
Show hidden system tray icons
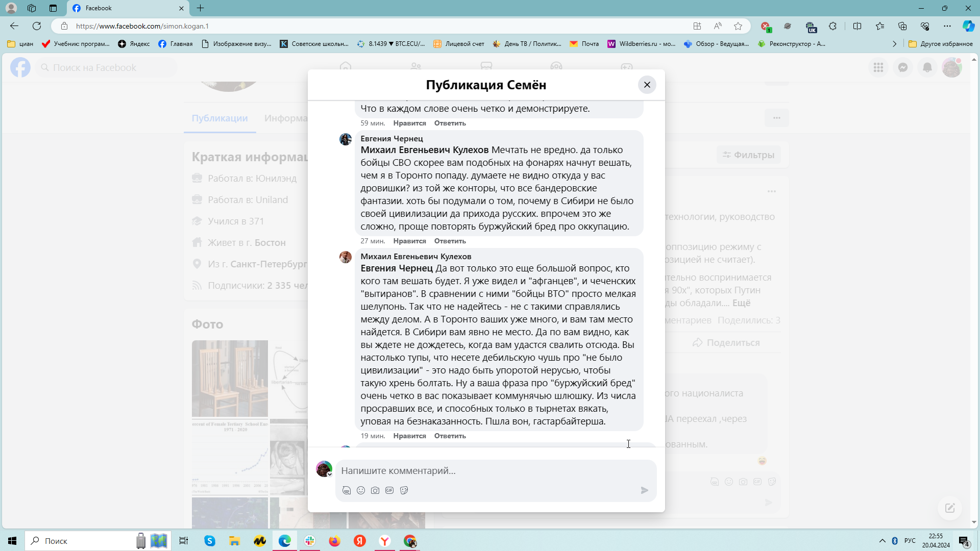tap(882, 541)
